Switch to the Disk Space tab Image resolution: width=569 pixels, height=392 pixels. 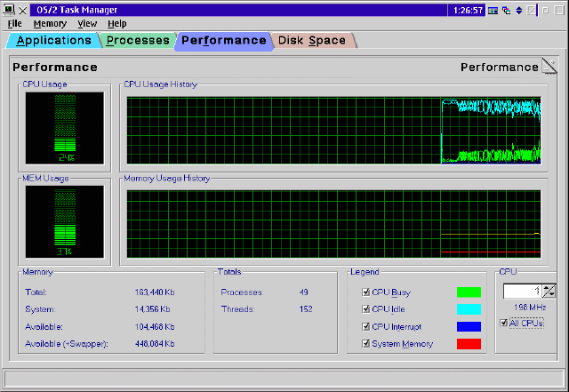312,40
